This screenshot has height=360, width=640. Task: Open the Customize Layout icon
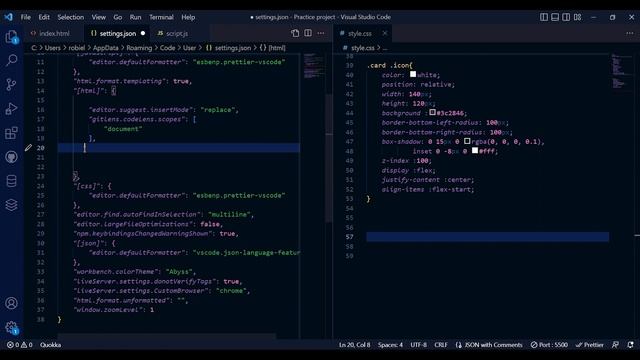[578, 17]
